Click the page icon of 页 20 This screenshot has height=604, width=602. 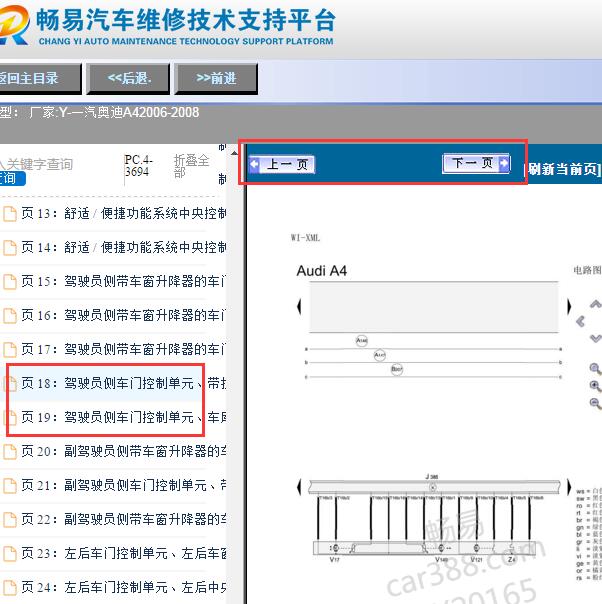coord(10,451)
